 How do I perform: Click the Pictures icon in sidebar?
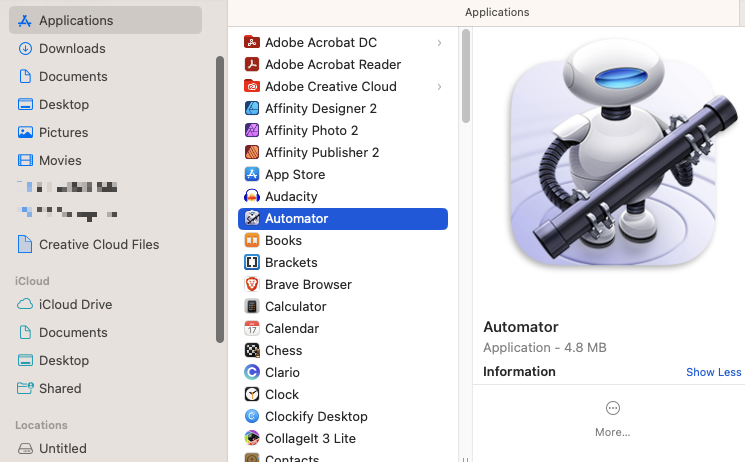(25, 132)
